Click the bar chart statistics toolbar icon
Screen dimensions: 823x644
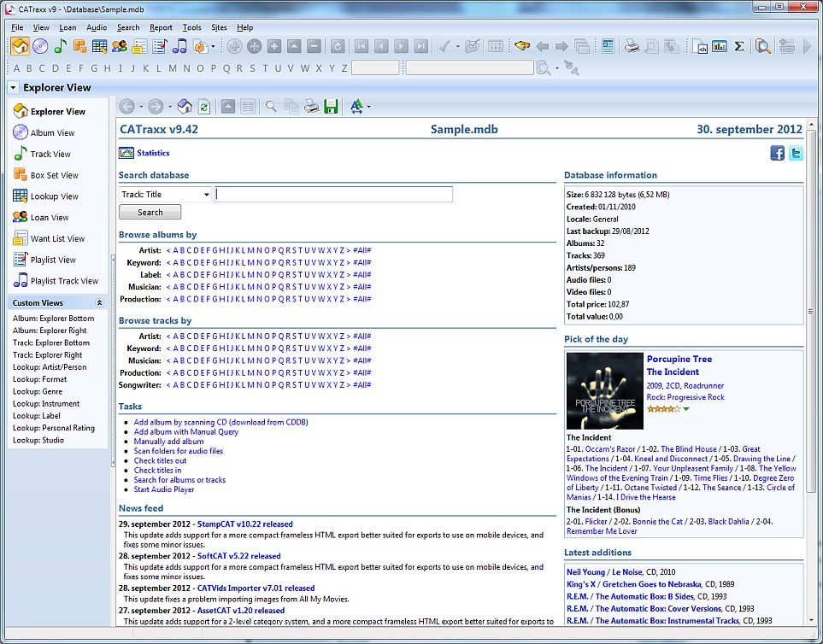coord(720,46)
